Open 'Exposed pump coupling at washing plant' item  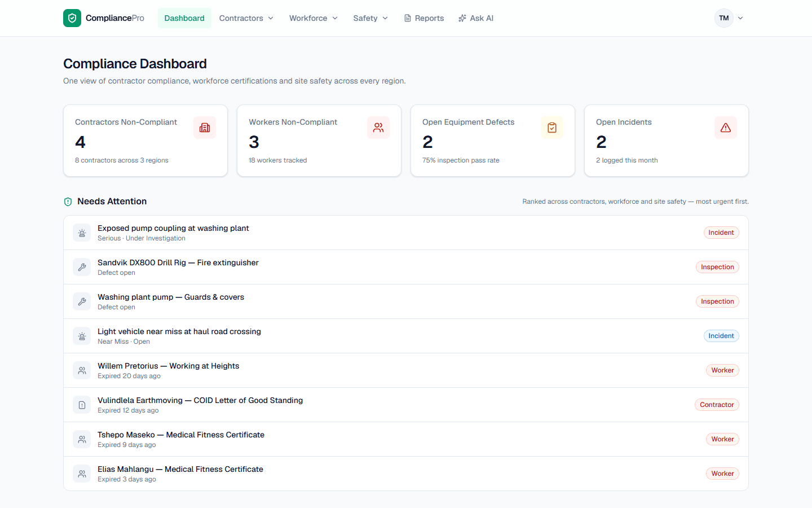pos(406,233)
